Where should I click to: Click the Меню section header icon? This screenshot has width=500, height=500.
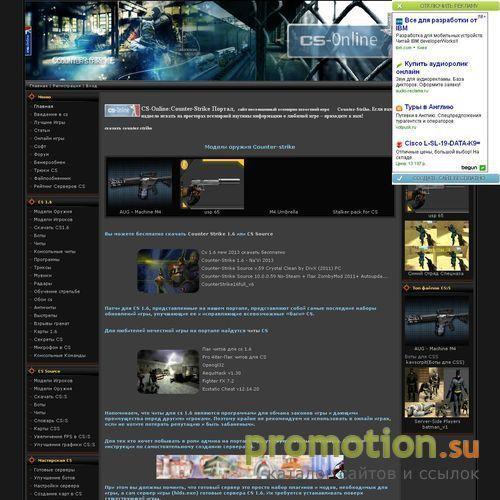point(32,96)
